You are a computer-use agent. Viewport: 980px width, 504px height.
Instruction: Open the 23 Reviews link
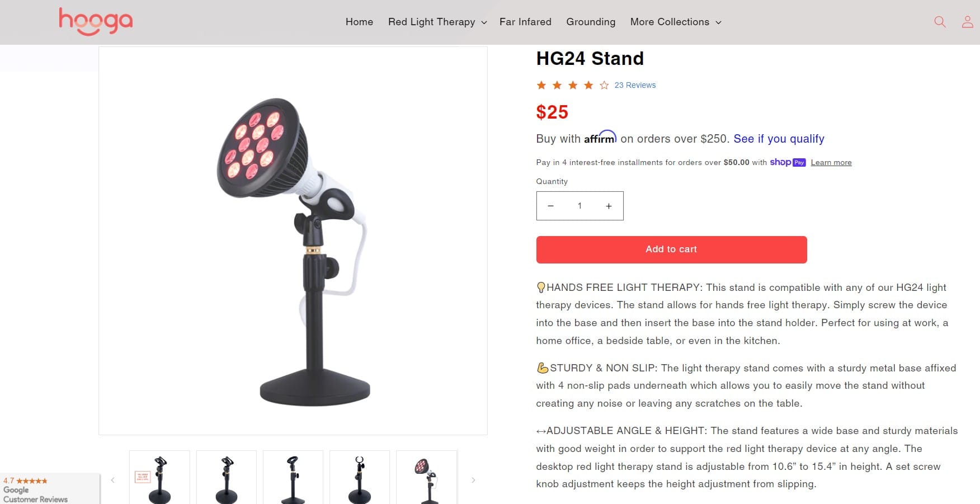click(x=635, y=85)
